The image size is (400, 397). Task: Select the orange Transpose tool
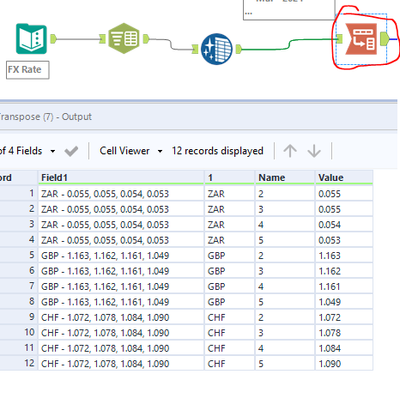tap(361, 39)
